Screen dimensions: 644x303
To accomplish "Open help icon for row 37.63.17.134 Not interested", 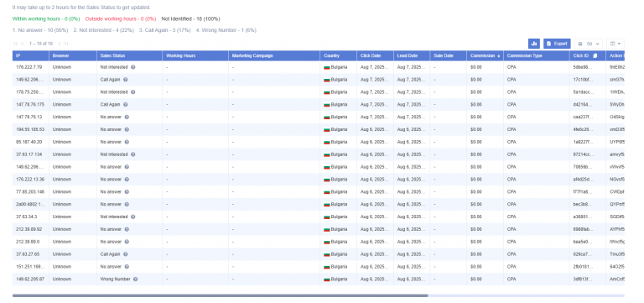I will (133, 154).
